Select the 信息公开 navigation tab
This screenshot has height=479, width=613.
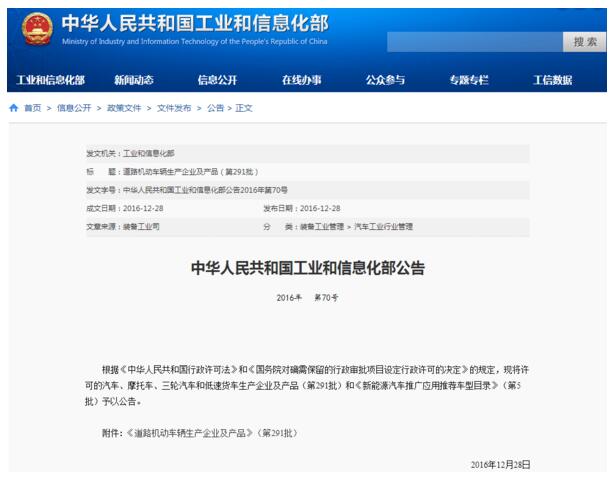(x=217, y=80)
